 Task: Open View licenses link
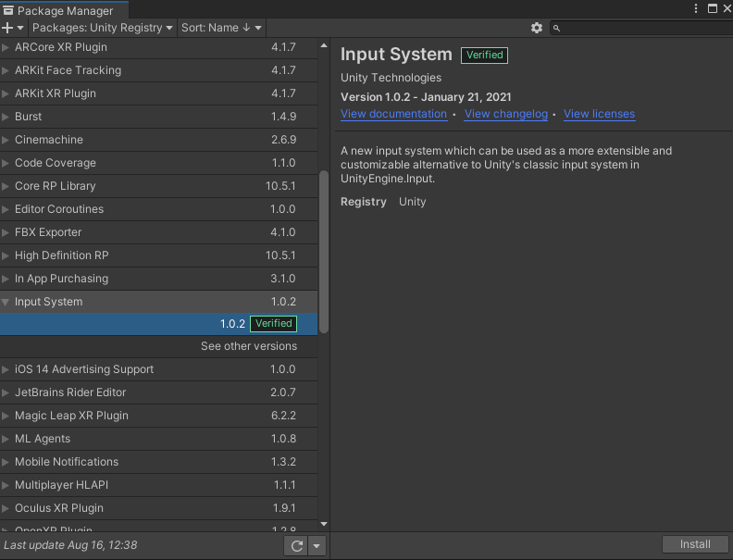(600, 114)
